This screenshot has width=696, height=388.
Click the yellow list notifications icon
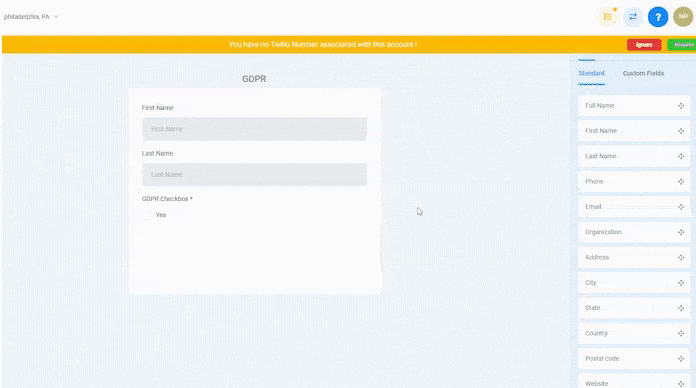608,17
